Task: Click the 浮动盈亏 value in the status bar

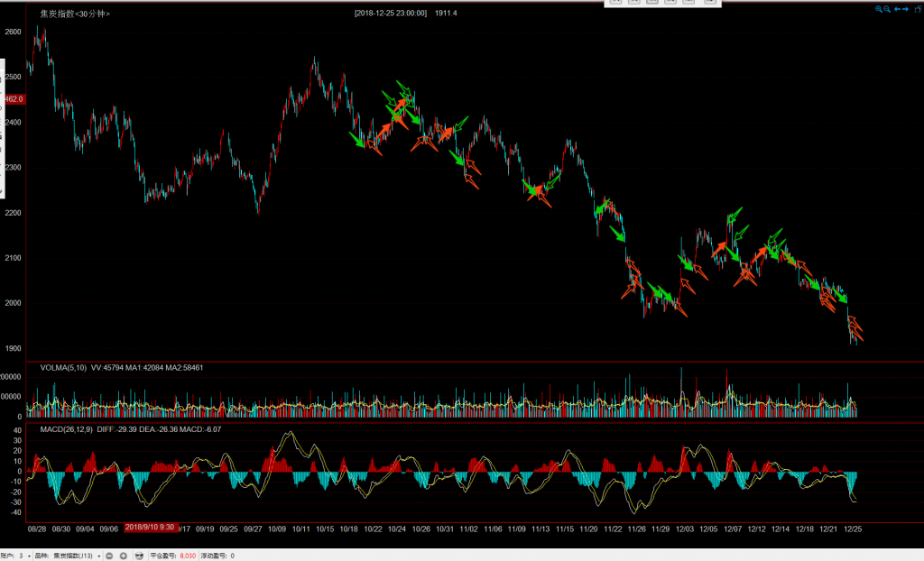Action: pyautogui.click(x=231, y=556)
